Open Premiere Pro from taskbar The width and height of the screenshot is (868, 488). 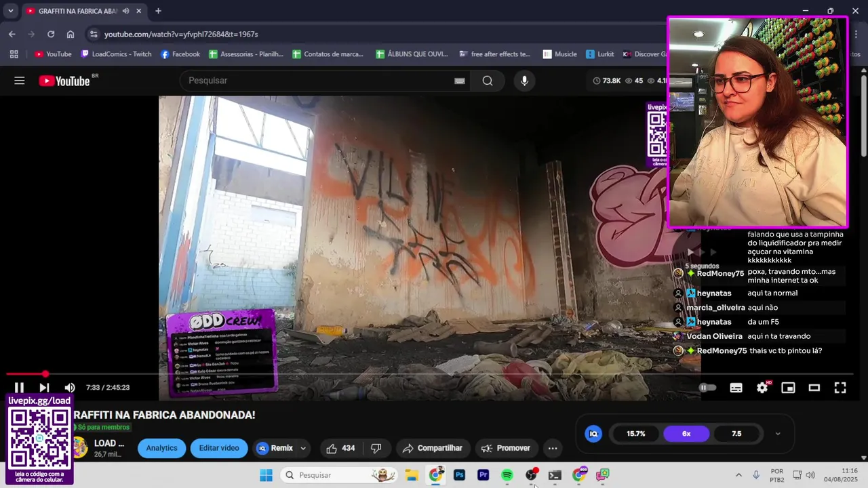[483, 475]
